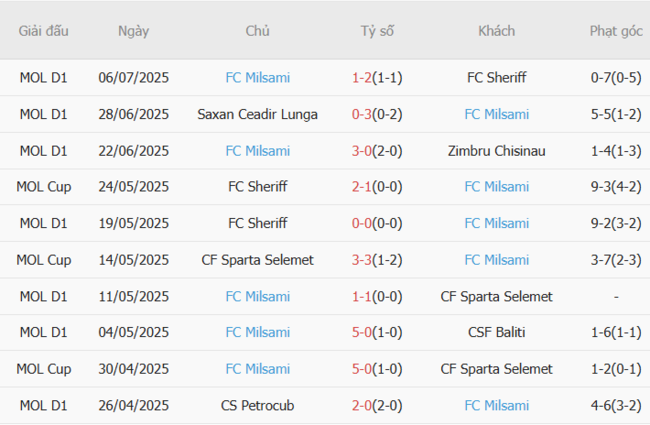Click the 1-2 score against FC Sheriff
The width and height of the screenshot is (650, 425).
pyautogui.click(x=363, y=78)
